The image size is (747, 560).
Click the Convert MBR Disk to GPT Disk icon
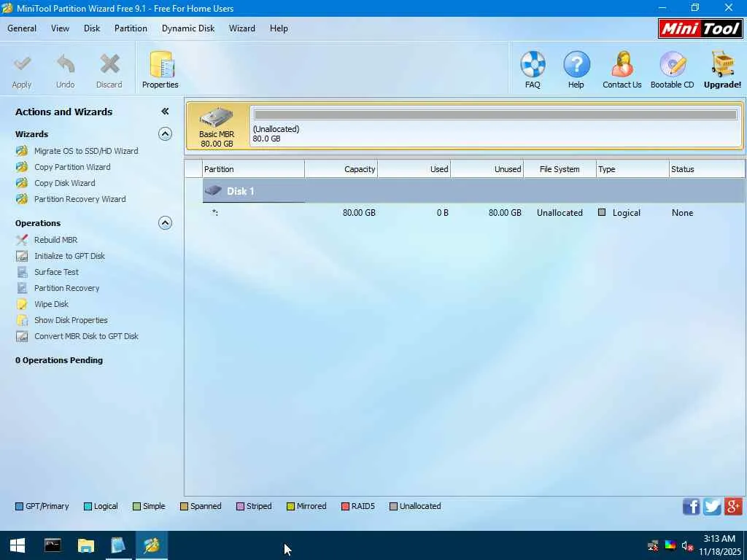[22, 336]
